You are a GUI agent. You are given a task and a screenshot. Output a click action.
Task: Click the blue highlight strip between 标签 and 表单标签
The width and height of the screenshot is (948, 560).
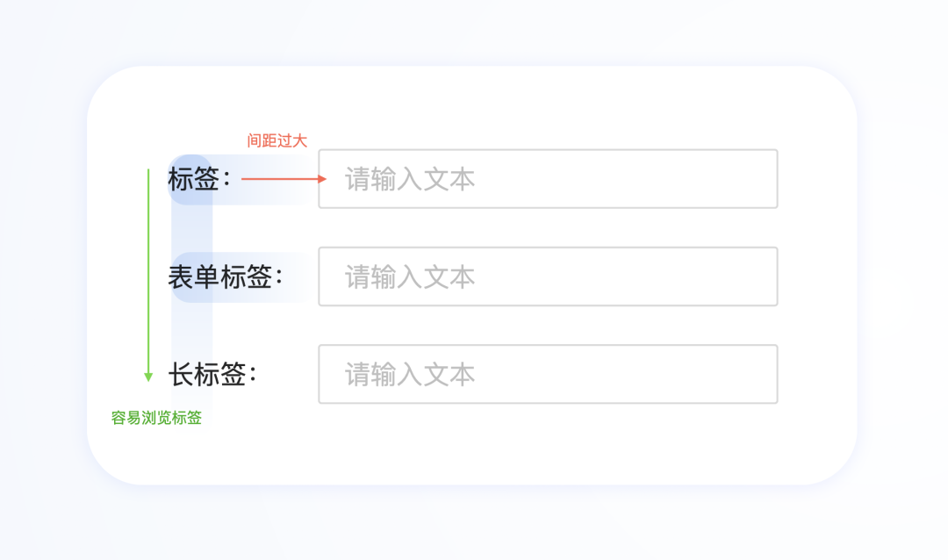tap(192, 228)
